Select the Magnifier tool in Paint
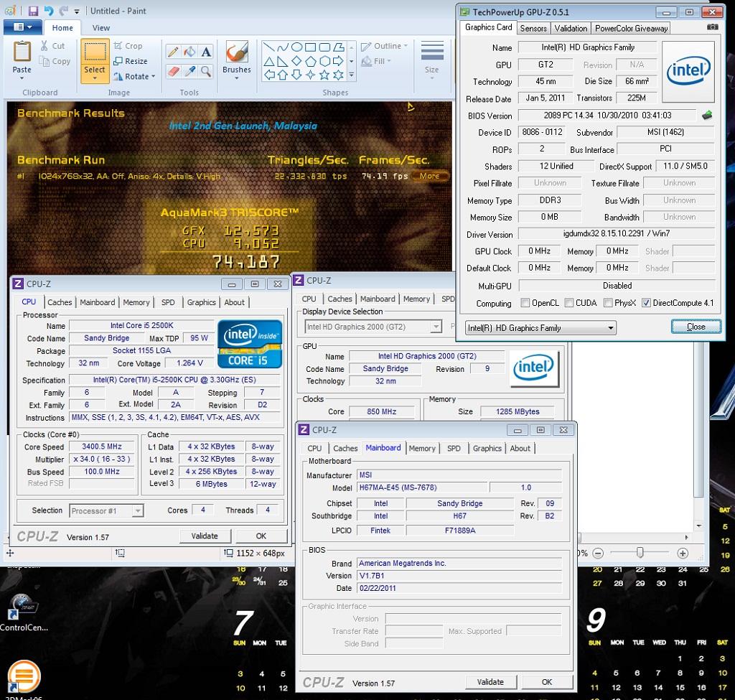 206,71
